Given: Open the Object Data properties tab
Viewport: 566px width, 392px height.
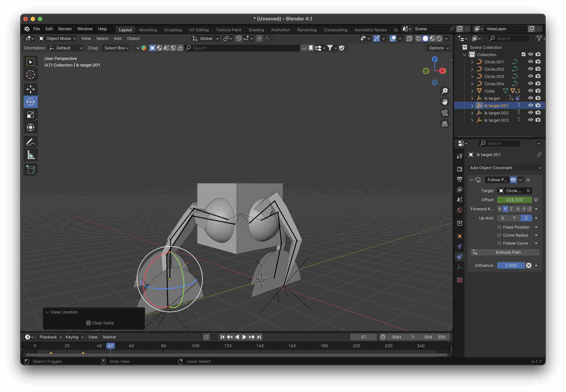Looking at the screenshot, I should click(459, 267).
